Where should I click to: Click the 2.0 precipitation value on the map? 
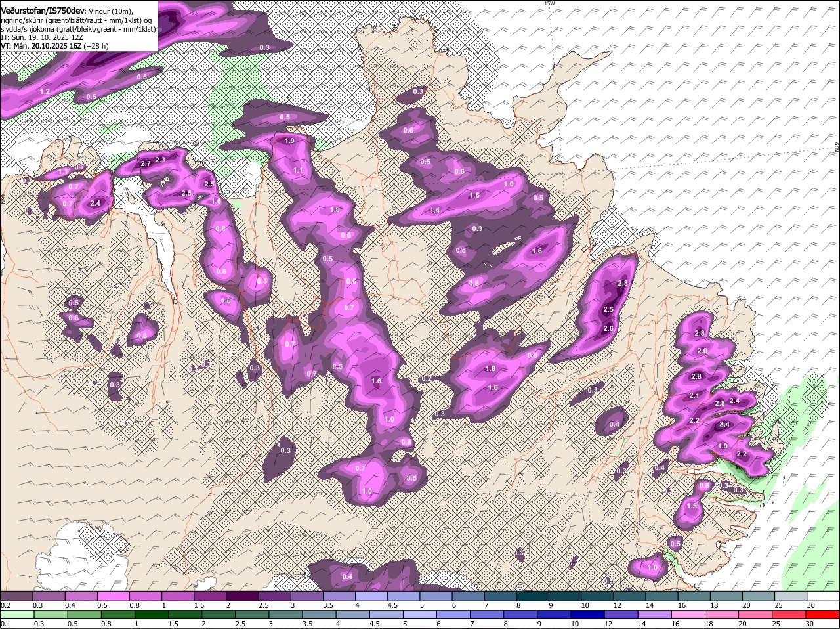[702, 351]
